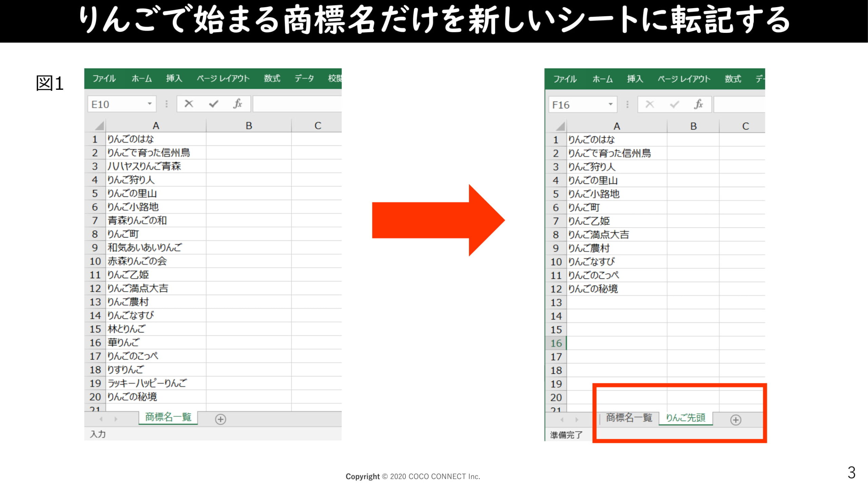This screenshot has width=868, height=488.
Task: Open ファイル tab in left Excel
Action: point(104,78)
